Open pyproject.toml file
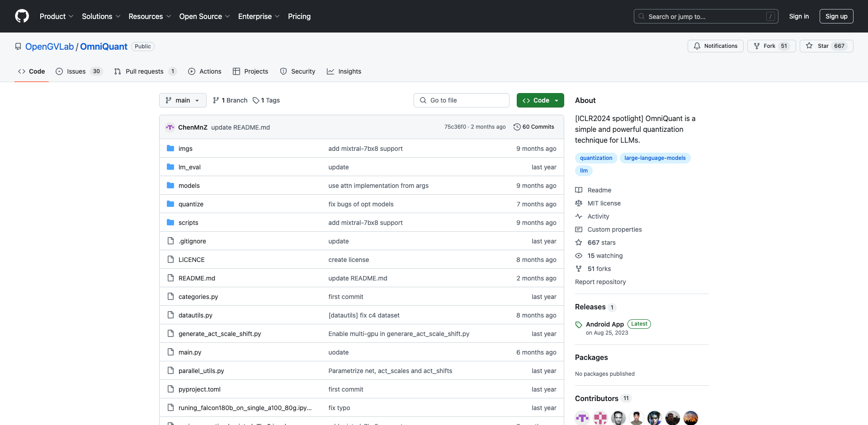The image size is (868, 425). coord(199,389)
